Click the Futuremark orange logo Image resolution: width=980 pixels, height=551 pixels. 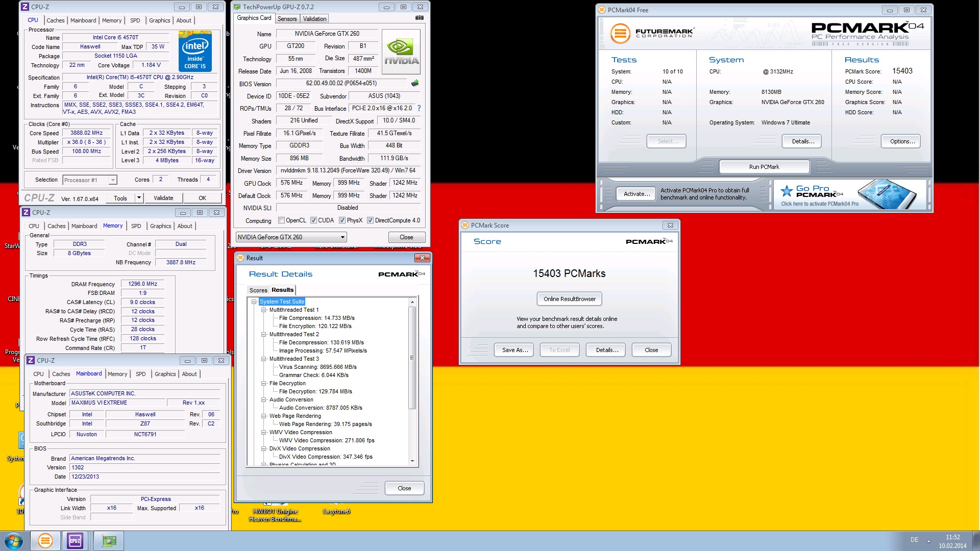620,34
